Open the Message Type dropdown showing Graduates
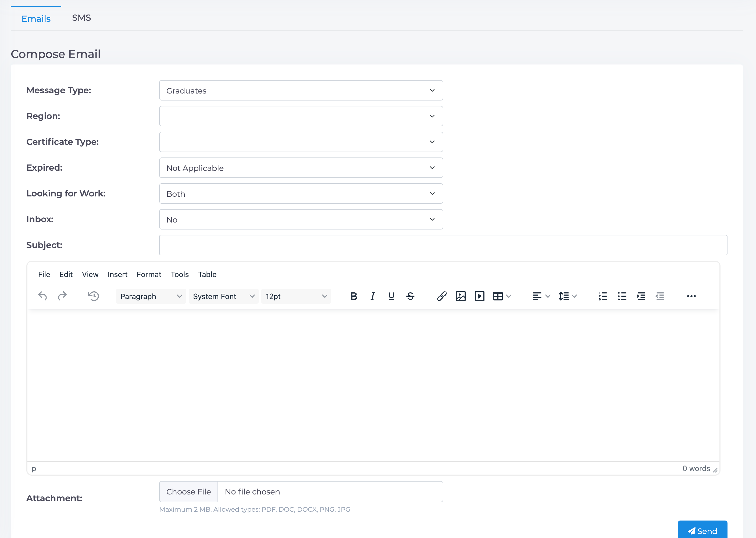Image resolution: width=756 pixels, height=538 pixels. 301,90
